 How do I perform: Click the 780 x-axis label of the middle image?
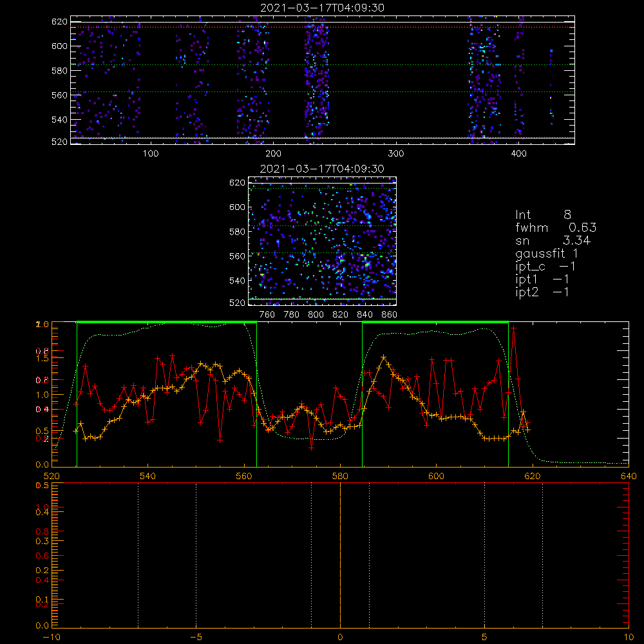coord(292,315)
